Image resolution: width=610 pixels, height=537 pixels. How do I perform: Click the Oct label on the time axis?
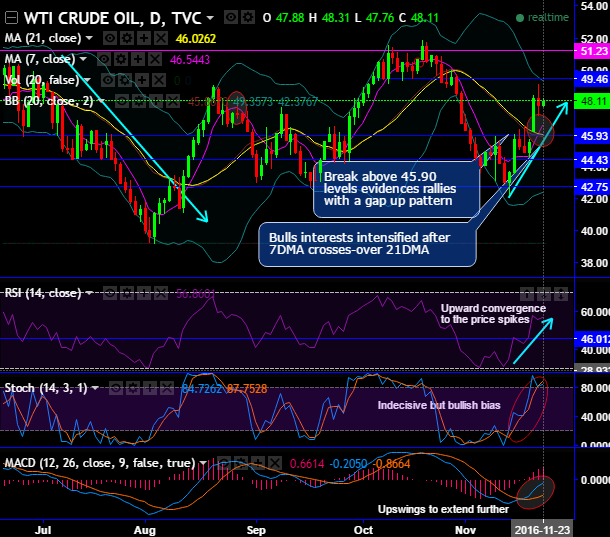click(363, 530)
